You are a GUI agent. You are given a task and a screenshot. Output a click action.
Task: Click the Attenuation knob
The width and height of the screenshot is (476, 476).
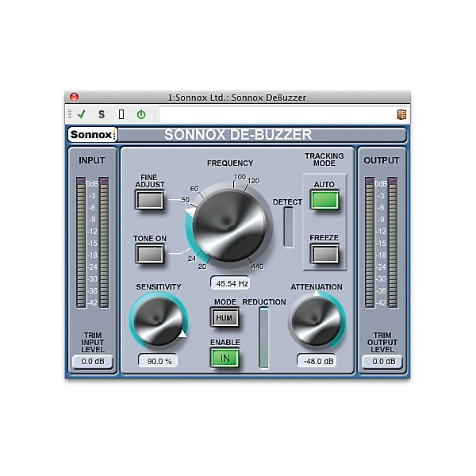(x=317, y=322)
